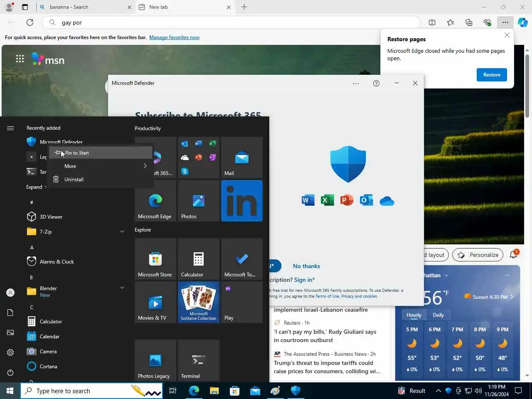Open the Photos tile in Start menu

(x=199, y=201)
